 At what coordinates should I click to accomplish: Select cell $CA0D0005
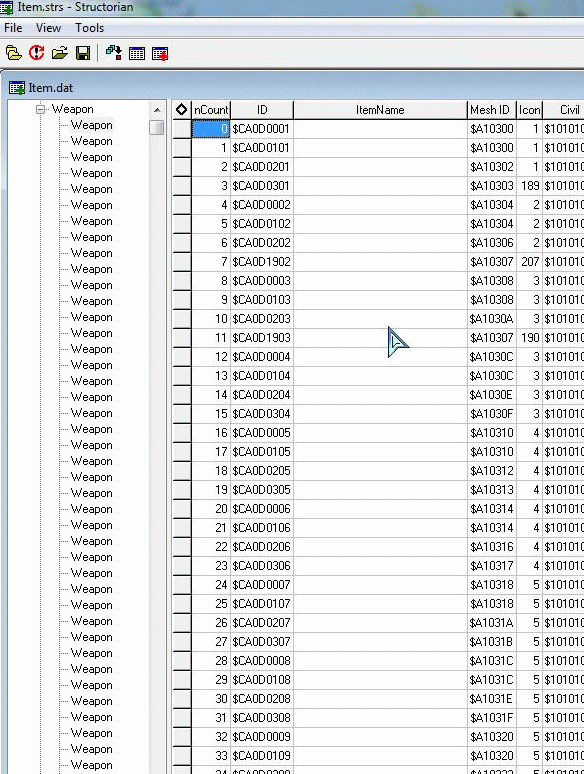(x=262, y=433)
